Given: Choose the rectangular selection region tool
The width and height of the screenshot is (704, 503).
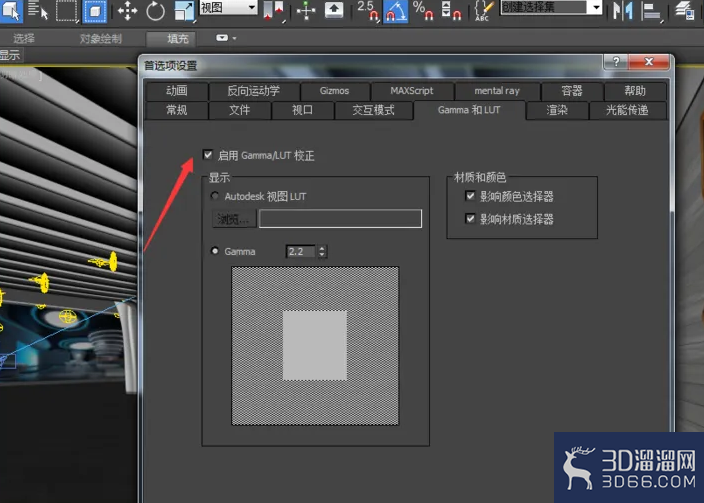Looking at the screenshot, I should point(66,10).
